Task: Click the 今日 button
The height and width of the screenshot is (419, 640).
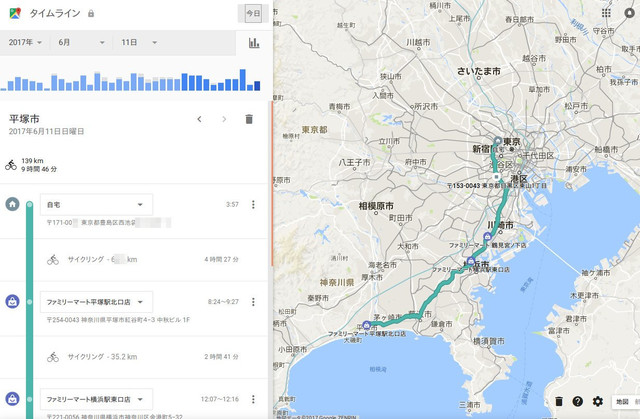Action: click(x=253, y=13)
